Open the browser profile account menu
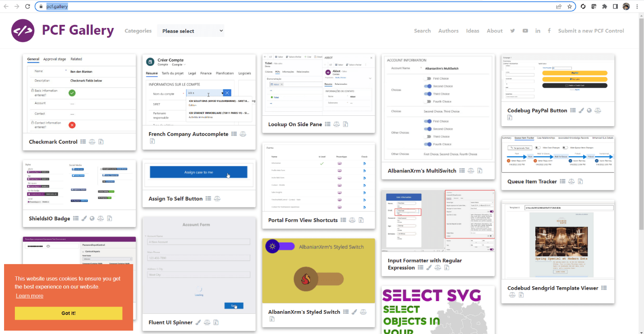This screenshot has height=334, width=644. tap(626, 6)
